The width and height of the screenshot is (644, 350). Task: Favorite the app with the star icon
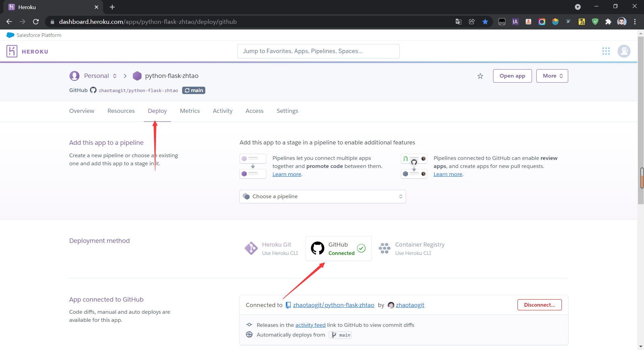[480, 76]
